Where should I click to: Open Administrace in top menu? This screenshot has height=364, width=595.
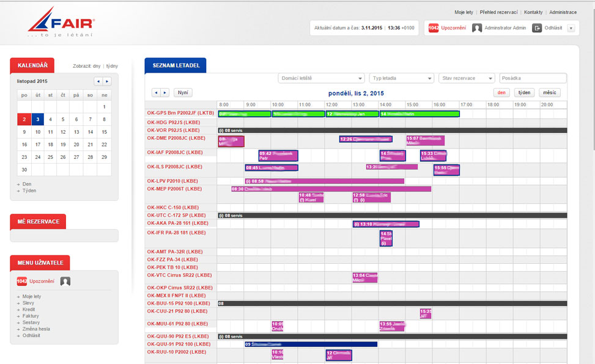point(563,12)
